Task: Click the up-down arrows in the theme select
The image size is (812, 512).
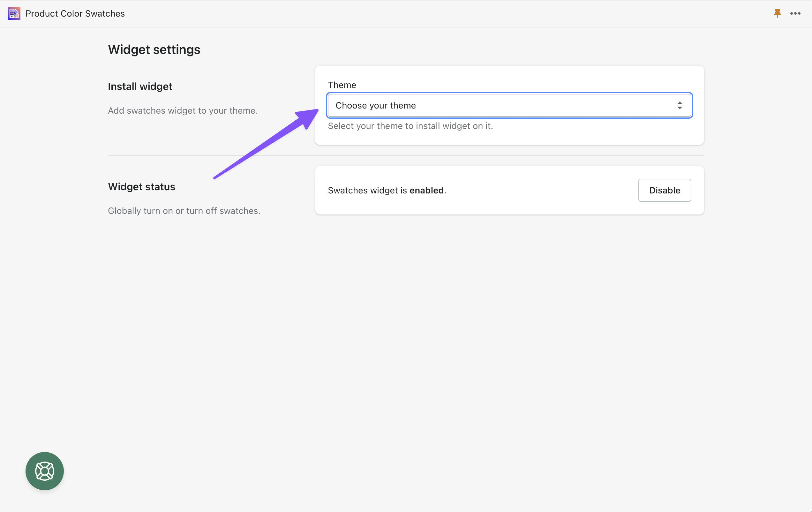Action: tap(680, 106)
